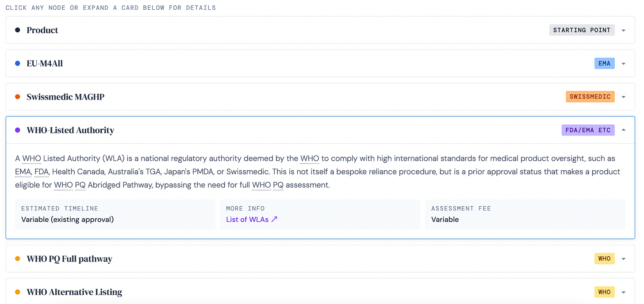Expand the Swissmedic MAGHP card chevron

pyautogui.click(x=623, y=97)
